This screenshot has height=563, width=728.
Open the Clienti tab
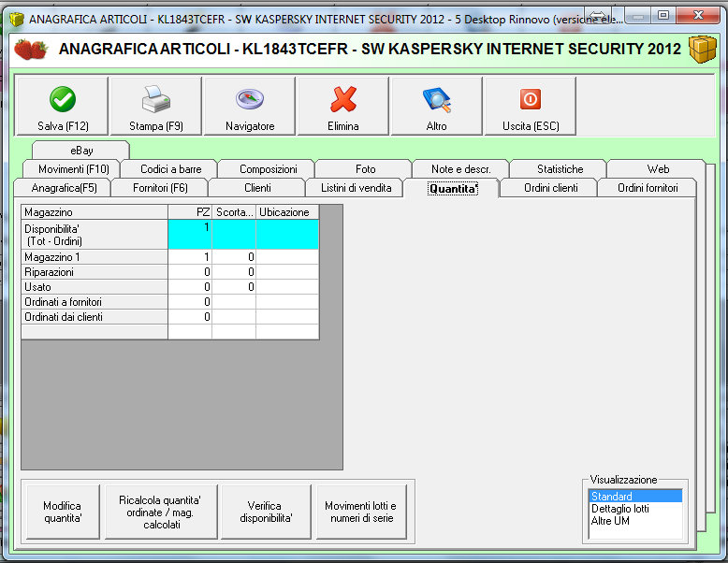coord(257,188)
